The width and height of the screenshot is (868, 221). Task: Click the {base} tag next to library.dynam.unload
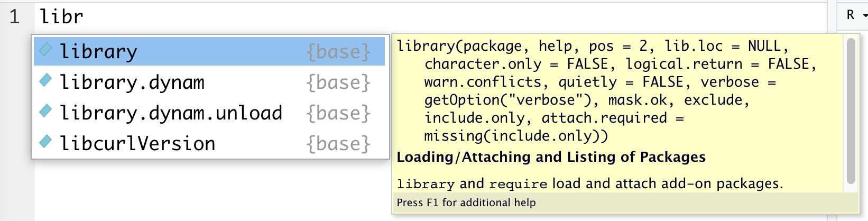pos(339,113)
